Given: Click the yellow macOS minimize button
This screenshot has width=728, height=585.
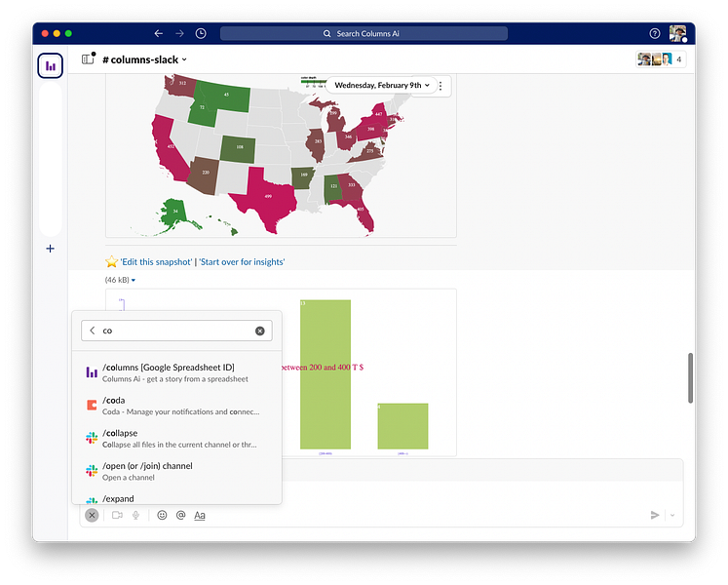Looking at the screenshot, I should [x=57, y=33].
